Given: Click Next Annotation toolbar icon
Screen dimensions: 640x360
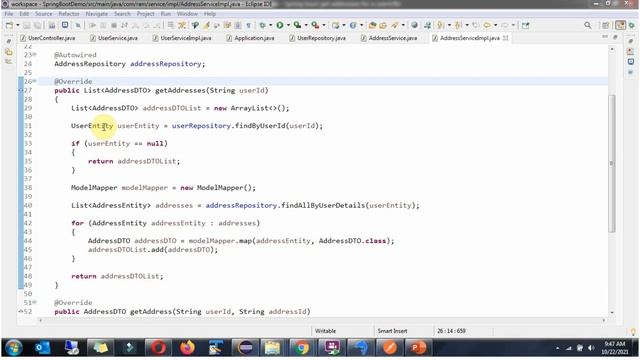Looking at the screenshot, I should click(440, 25).
